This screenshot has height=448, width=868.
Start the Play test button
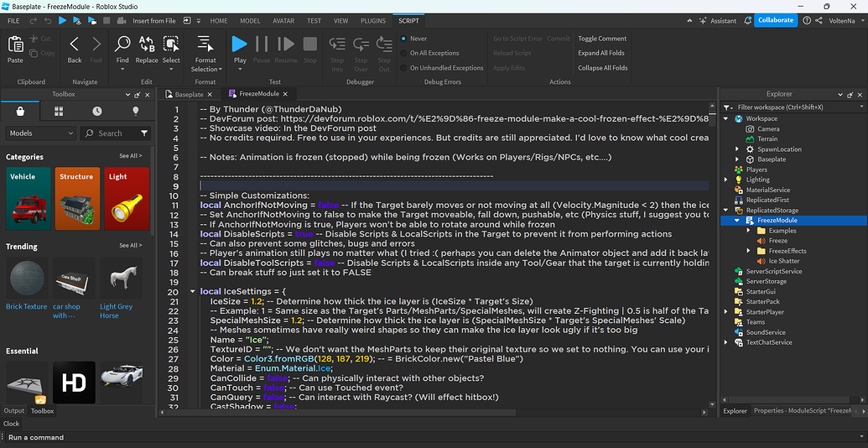[x=240, y=44]
